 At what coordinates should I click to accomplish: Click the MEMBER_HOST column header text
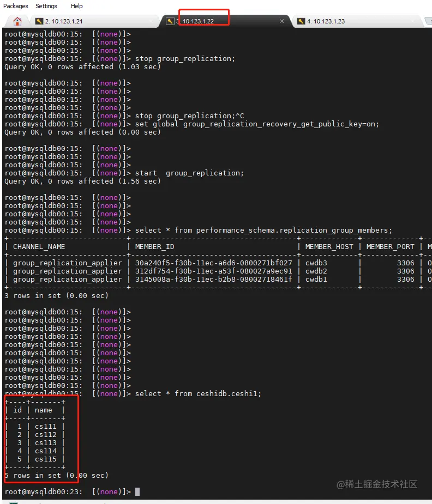329,246
